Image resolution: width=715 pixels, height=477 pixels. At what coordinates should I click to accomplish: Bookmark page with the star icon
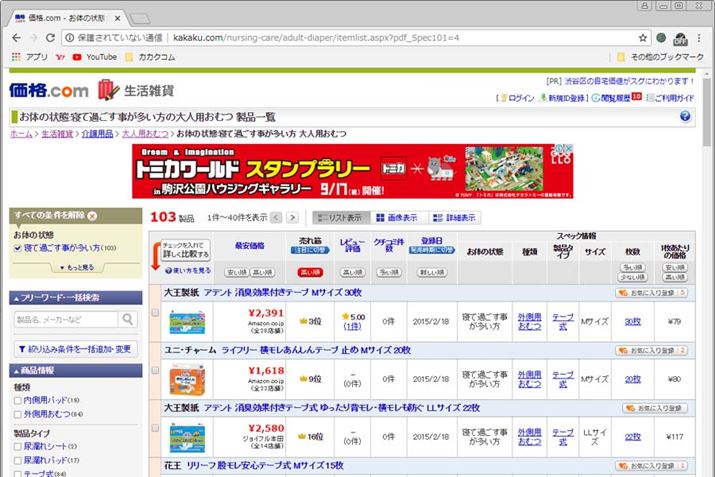[x=642, y=38]
